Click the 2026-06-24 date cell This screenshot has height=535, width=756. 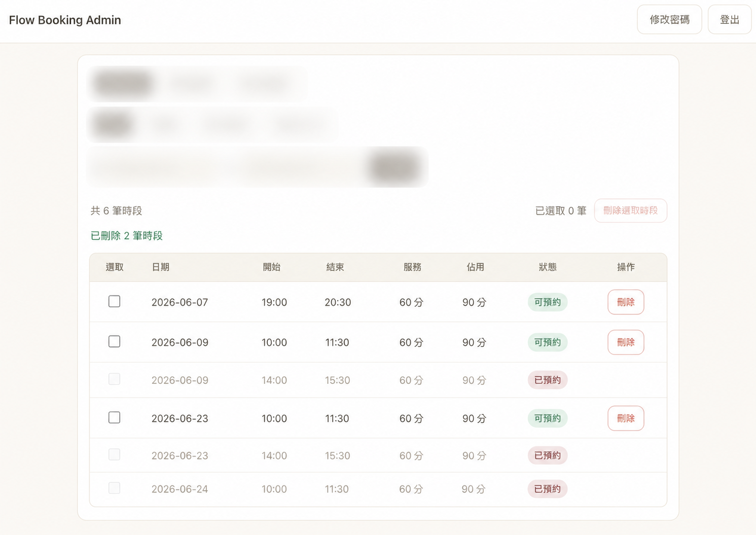(180, 489)
